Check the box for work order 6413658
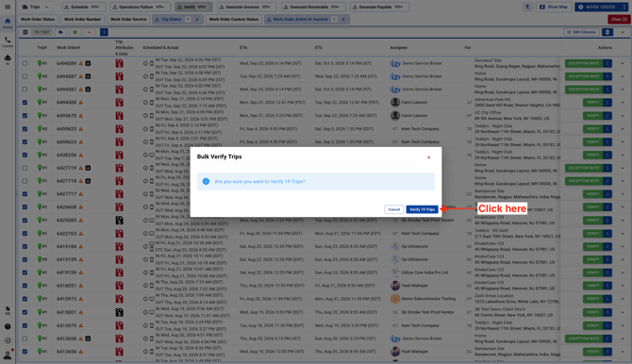The image size is (632, 364). click(25, 339)
